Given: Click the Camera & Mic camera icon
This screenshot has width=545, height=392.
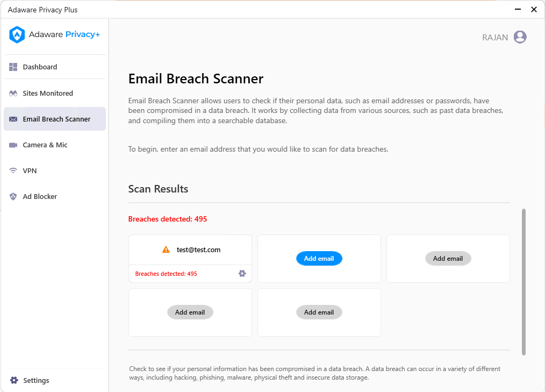Looking at the screenshot, I should 13,145.
